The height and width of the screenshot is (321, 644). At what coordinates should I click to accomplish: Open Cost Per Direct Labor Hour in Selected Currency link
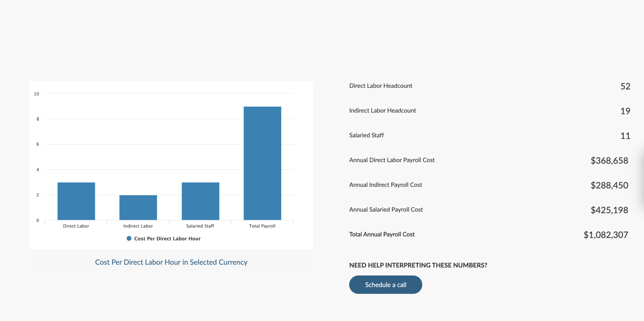[x=171, y=262]
